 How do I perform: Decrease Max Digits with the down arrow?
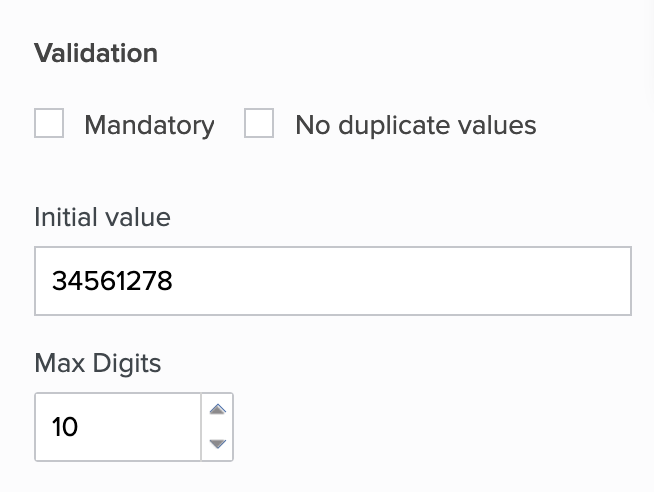(217, 443)
